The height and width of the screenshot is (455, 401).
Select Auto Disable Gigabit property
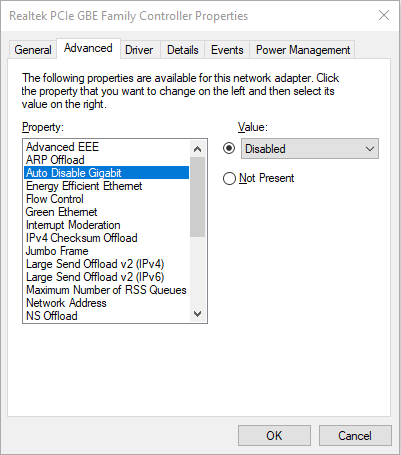point(107,173)
